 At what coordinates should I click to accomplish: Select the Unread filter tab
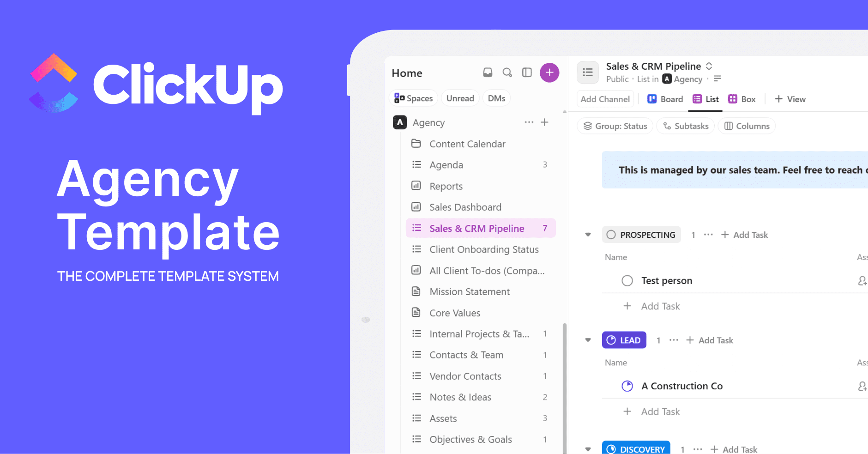[x=460, y=98]
